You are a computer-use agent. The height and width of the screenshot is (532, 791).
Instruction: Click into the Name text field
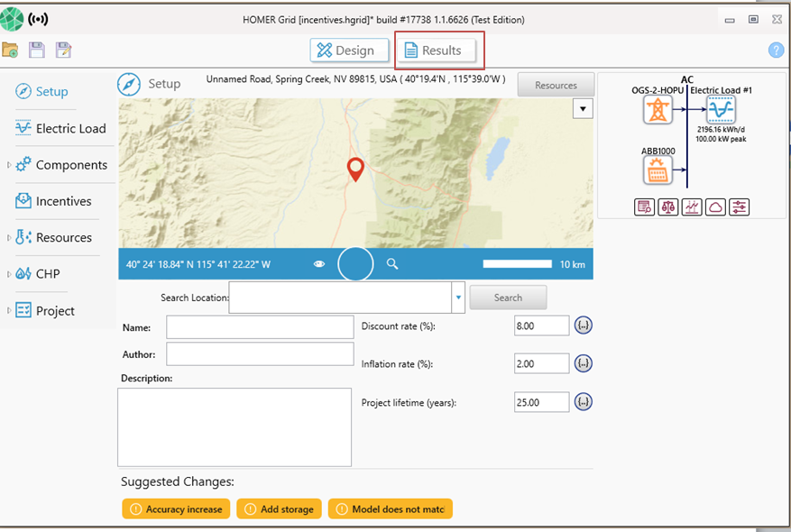[x=260, y=326]
